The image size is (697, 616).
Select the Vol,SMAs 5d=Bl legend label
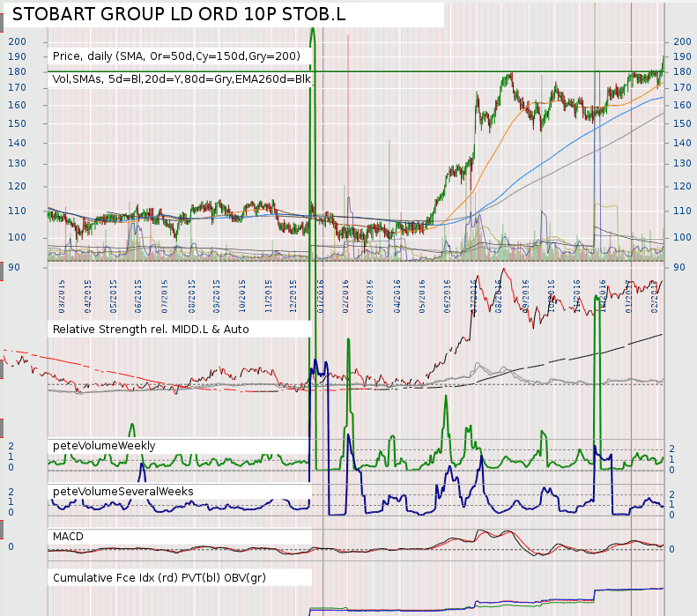182,79
